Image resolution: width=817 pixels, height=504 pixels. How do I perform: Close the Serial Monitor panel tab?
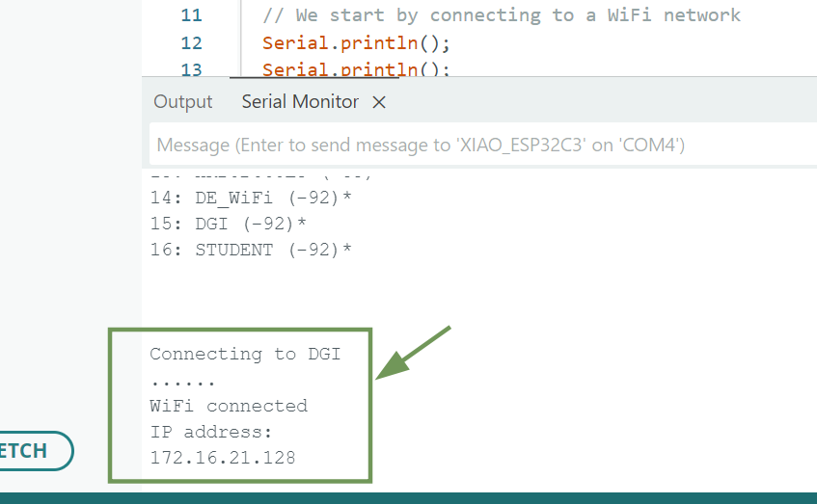379,102
